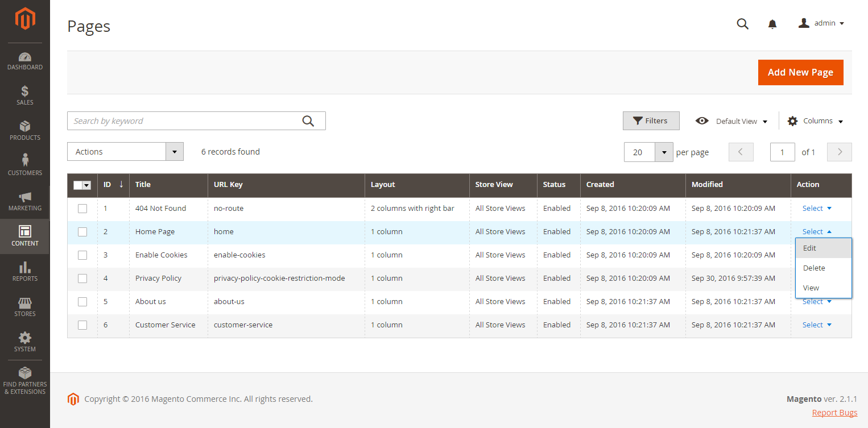
Task: Open the notifications bell
Action: 772,24
